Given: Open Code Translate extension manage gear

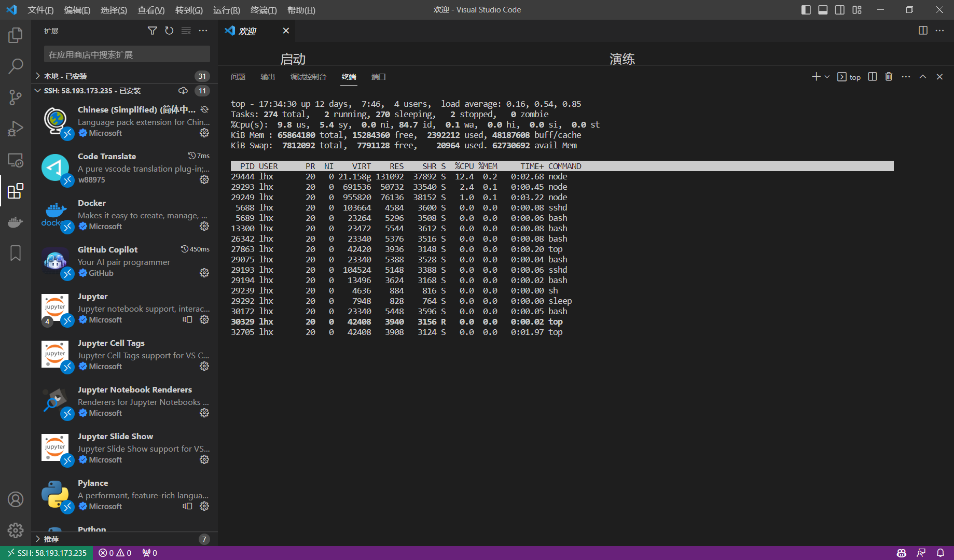Looking at the screenshot, I should (204, 179).
